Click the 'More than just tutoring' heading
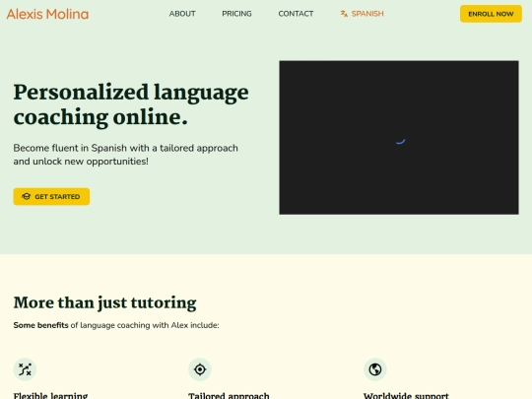This screenshot has height=399, width=532. (x=104, y=302)
